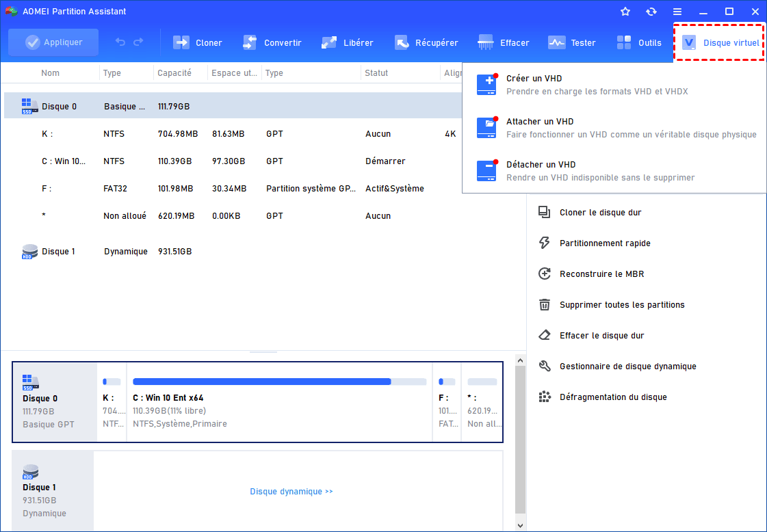The width and height of the screenshot is (767, 532).
Task: Choose Supprimer toutes les partitions
Action: click(622, 304)
